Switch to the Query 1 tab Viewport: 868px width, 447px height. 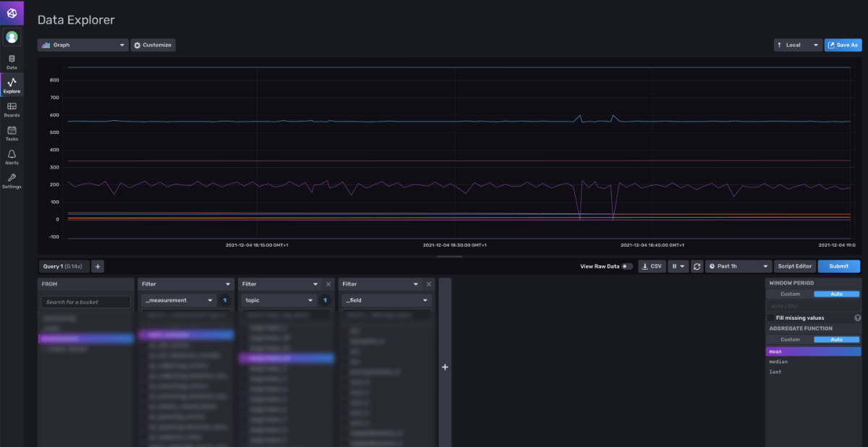(64, 265)
